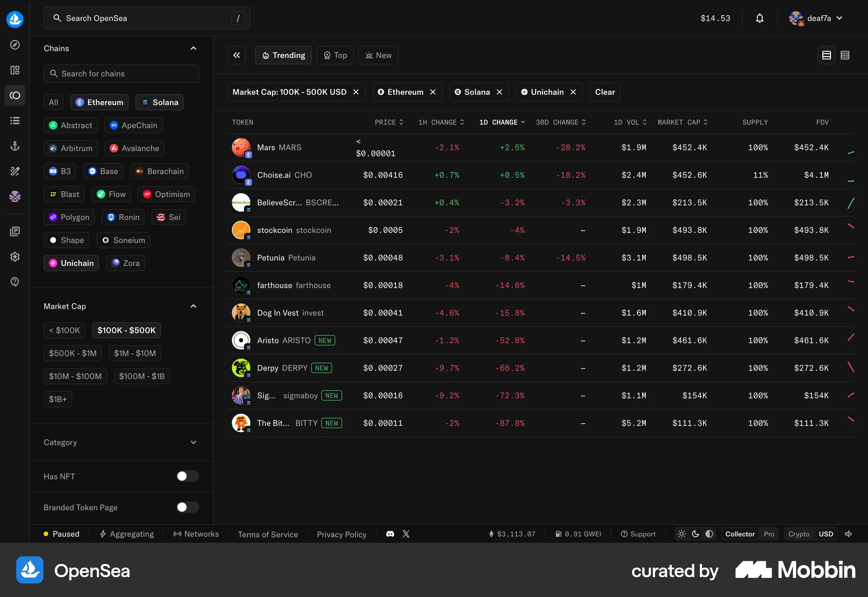Sort by 1H Change column
The width and height of the screenshot is (868, 597).
[x=441, y=122]
